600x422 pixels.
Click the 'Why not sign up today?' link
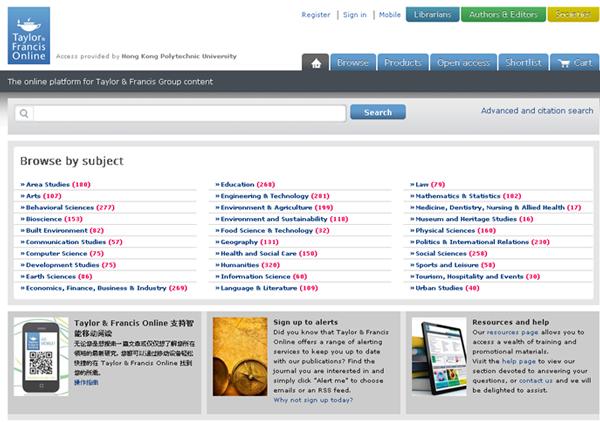click(x=313, y=400)
